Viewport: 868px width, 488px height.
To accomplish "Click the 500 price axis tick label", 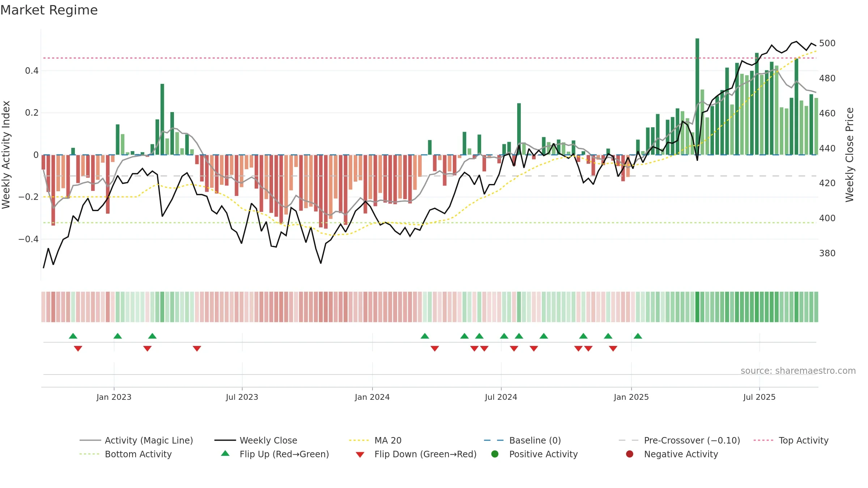I will [827, 43].
